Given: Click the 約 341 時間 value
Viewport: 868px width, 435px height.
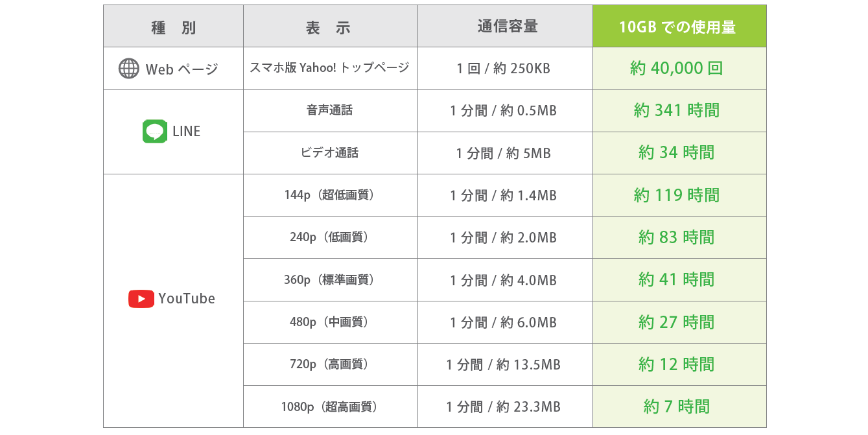Looking at the screenshot, I should pos(677,111).
